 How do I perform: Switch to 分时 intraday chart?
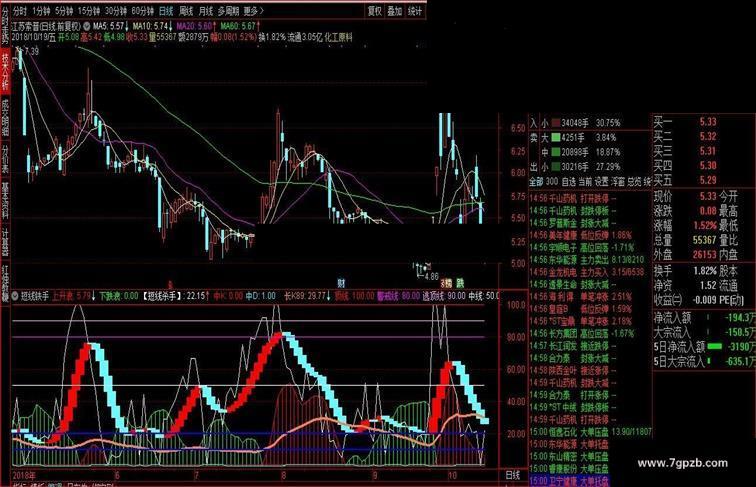point(20,11)
